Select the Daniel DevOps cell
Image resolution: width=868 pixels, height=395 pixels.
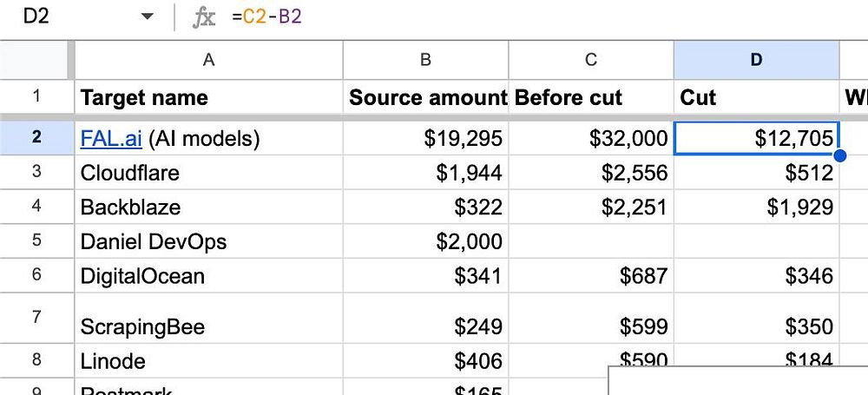[208, 241]
